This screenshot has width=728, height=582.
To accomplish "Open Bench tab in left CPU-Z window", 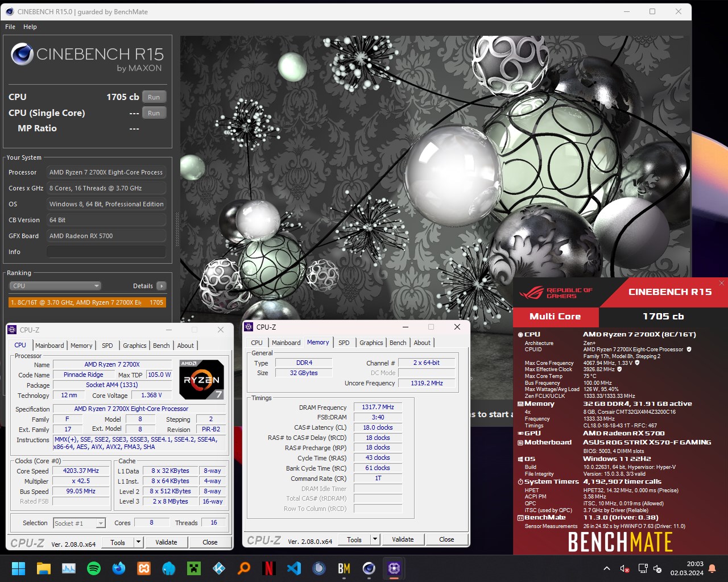I will (162, 346).
